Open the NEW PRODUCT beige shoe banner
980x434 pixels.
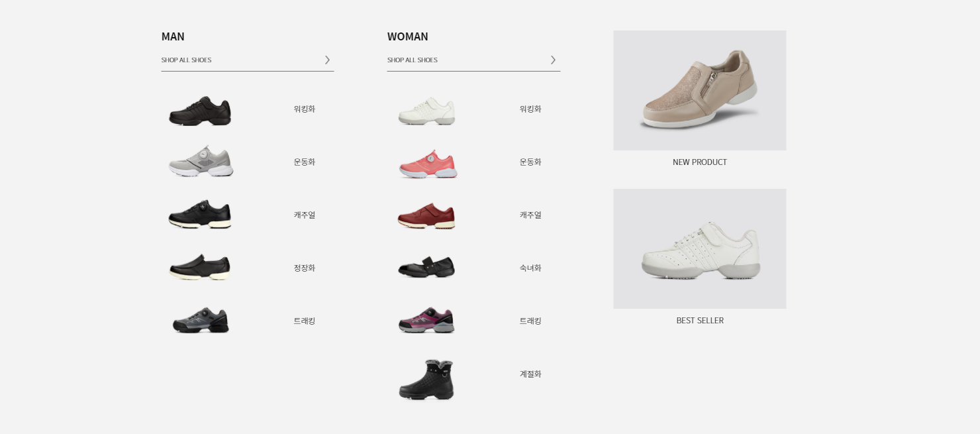700,90
